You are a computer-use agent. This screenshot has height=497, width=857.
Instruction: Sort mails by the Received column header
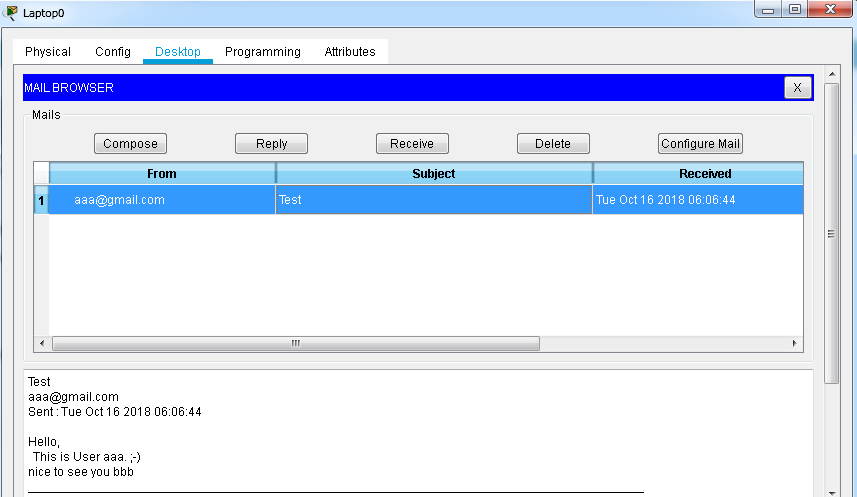[x=698, y=173]
